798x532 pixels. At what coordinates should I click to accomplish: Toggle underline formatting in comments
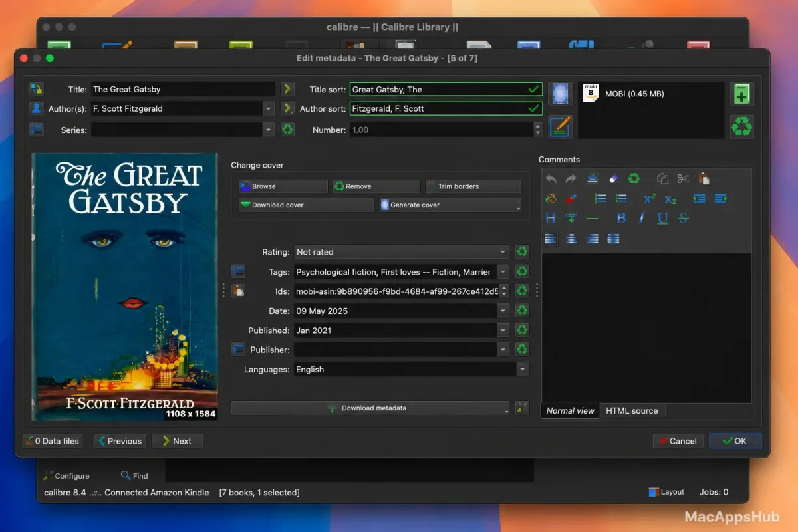coord(662,218)
